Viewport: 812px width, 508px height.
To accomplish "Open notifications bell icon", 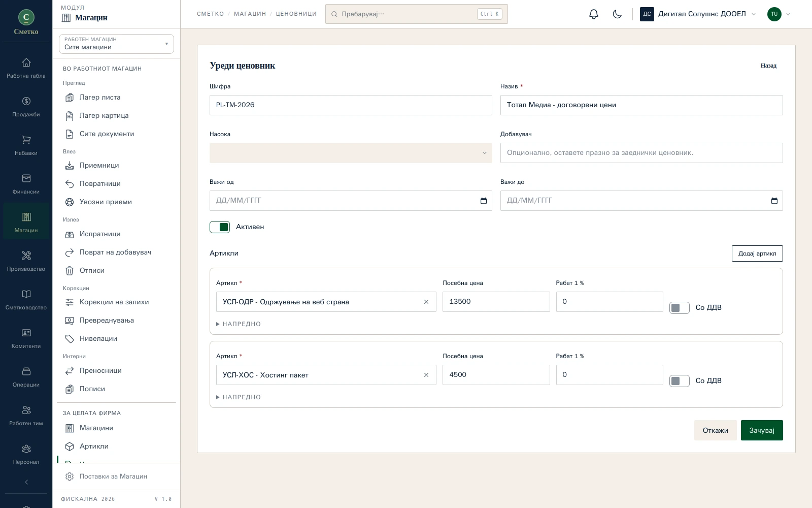I will pyautogui.click(x=593, y=14).
